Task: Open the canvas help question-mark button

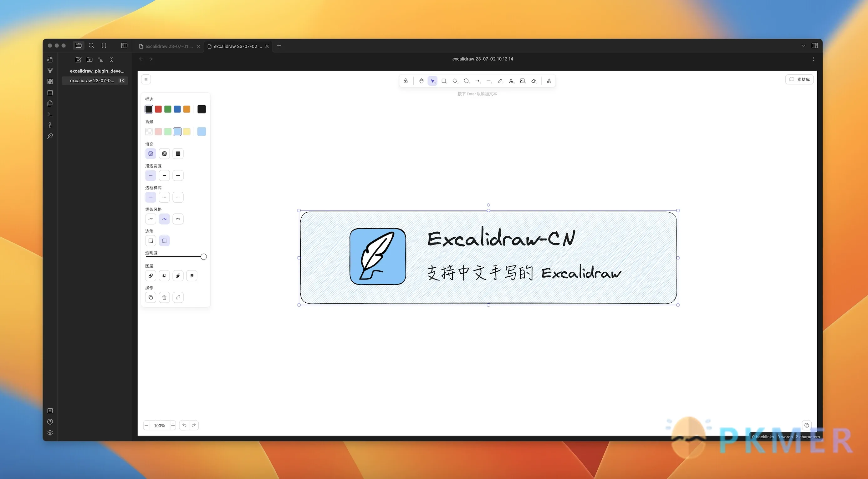Action: [807, 426]
